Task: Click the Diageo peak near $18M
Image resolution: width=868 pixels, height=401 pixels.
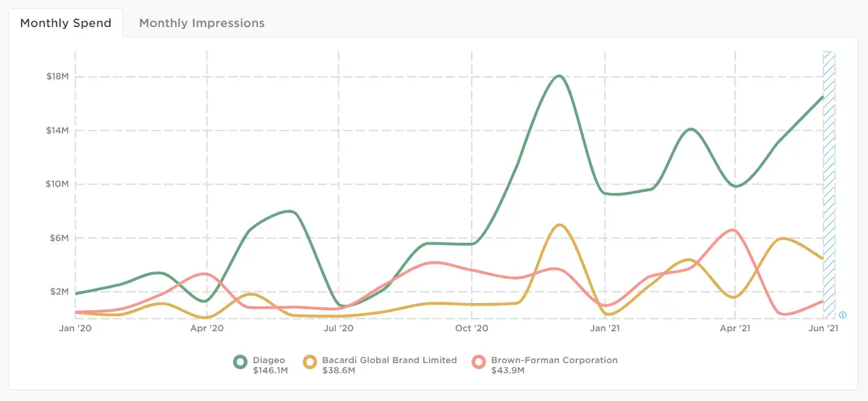Action: pos(559,76)
